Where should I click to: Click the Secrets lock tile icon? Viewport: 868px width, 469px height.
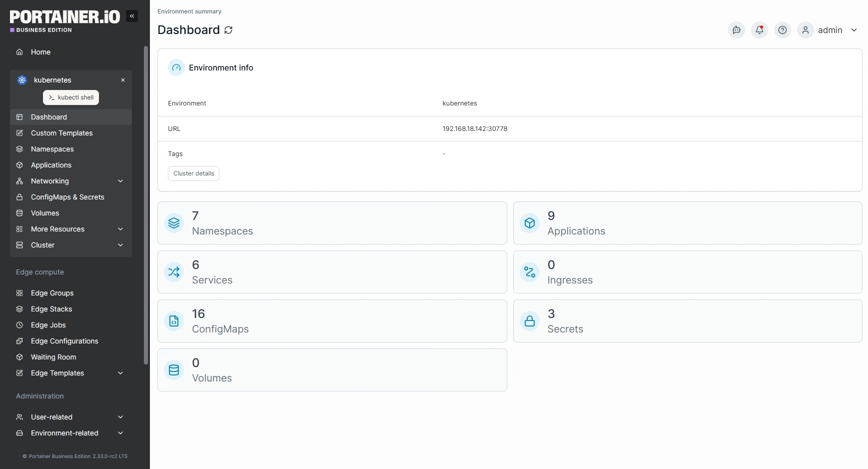point(530,321)
